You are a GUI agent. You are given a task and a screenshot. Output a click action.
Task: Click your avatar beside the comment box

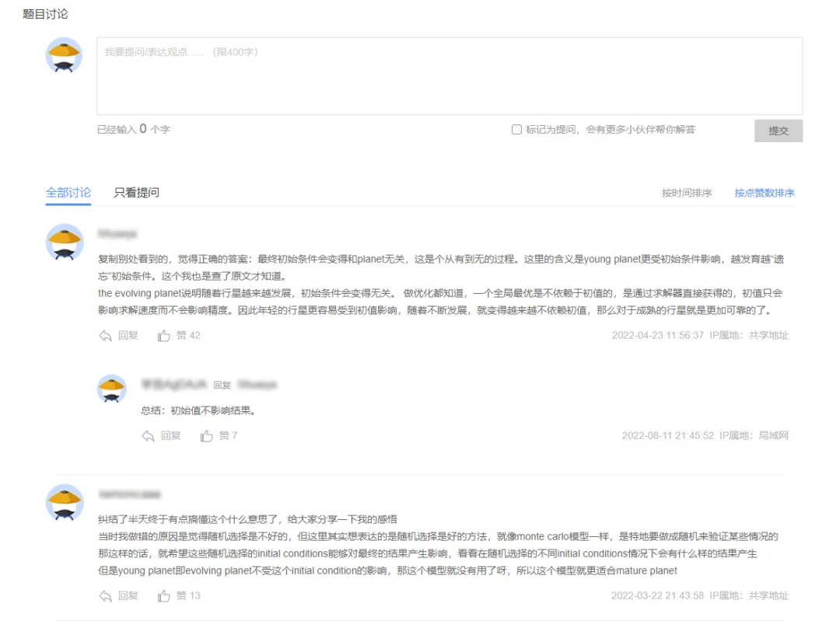65,56
